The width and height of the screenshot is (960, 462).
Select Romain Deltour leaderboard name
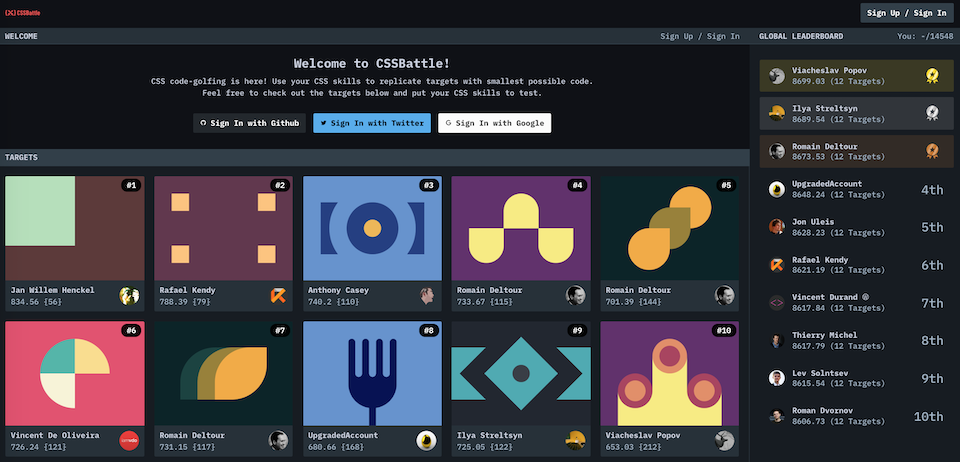825,146
